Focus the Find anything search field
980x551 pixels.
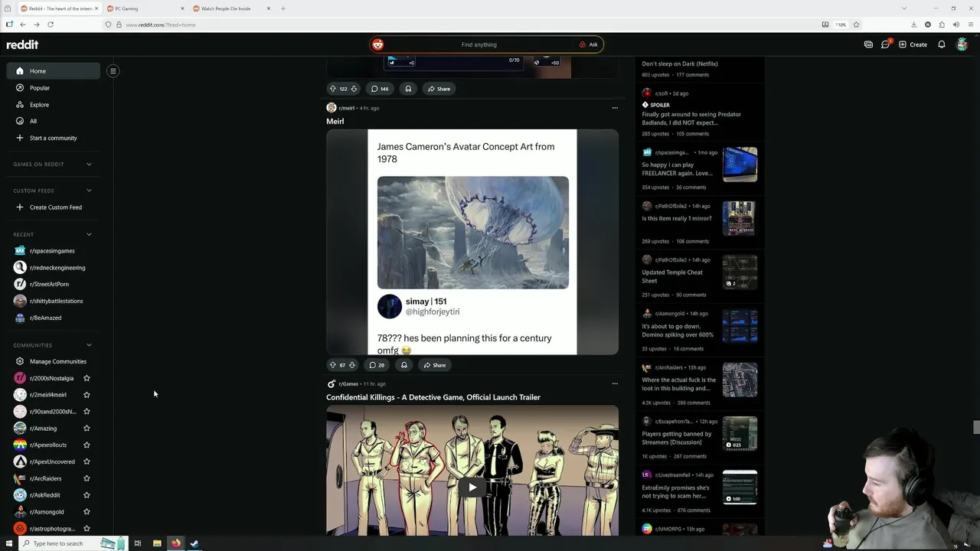[479, 44]
